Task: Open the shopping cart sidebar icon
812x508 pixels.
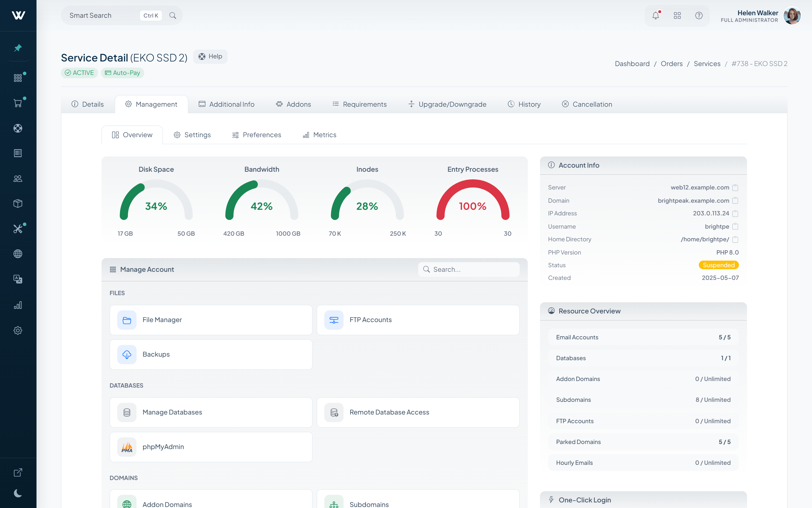Action: pyautogui.click(x=18, y=103)
